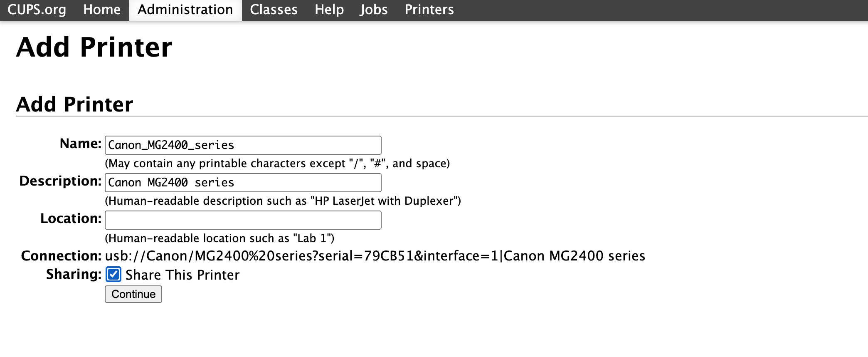This screenshot has height=357, width=868.
Task: Click the usb://Canon connection text
Action: click(375, 256)
